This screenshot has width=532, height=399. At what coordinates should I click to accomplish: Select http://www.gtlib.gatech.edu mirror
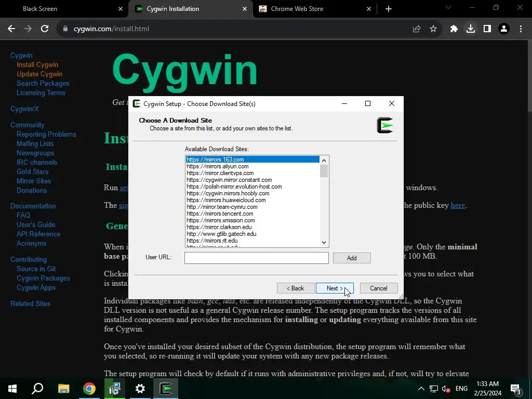(252, 234)
